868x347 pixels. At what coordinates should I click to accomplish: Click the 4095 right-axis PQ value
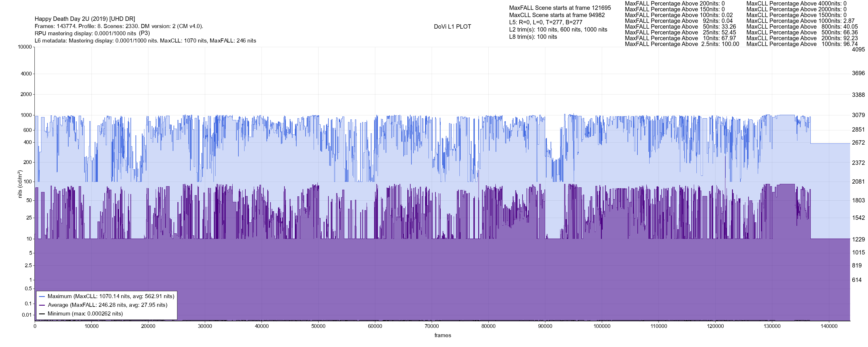[x=858, y=49]
